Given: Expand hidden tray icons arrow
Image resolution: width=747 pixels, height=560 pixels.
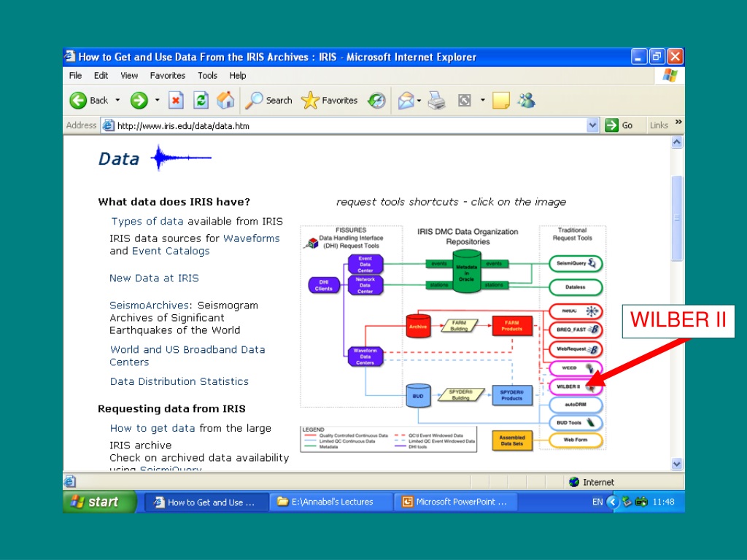Looking at the screenshot, I should tap(613, 502).
